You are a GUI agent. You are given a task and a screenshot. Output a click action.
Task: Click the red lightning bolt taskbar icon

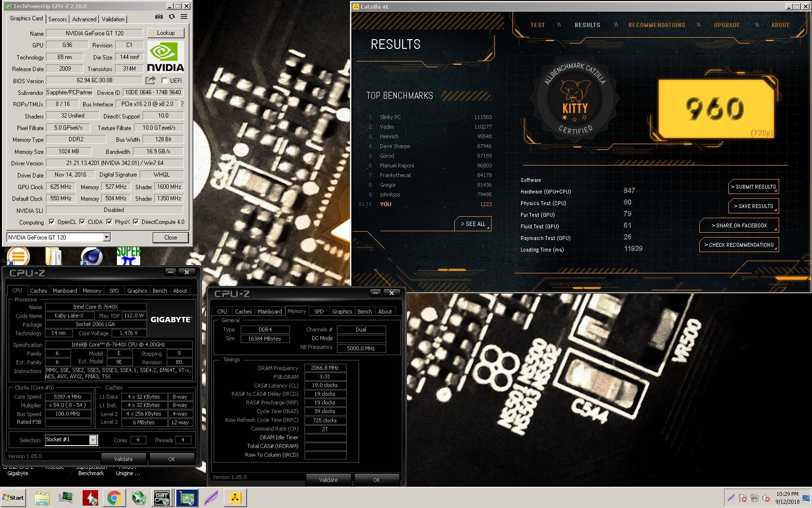(90, 498)
